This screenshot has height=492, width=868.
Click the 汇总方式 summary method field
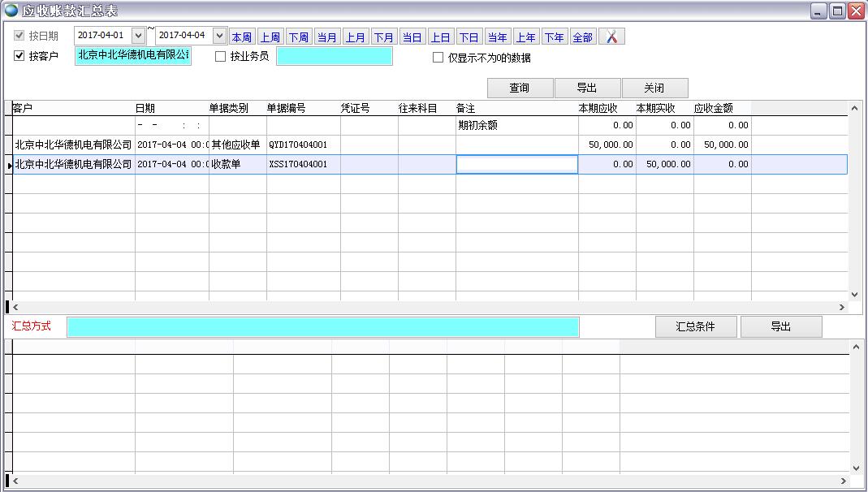click(x=322, y=327)
